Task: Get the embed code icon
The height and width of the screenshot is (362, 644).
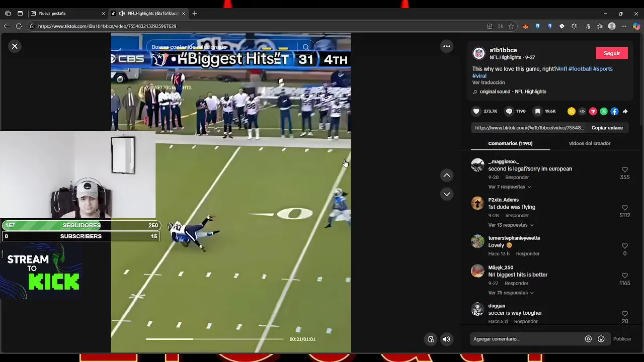Action: pos(582,112)
